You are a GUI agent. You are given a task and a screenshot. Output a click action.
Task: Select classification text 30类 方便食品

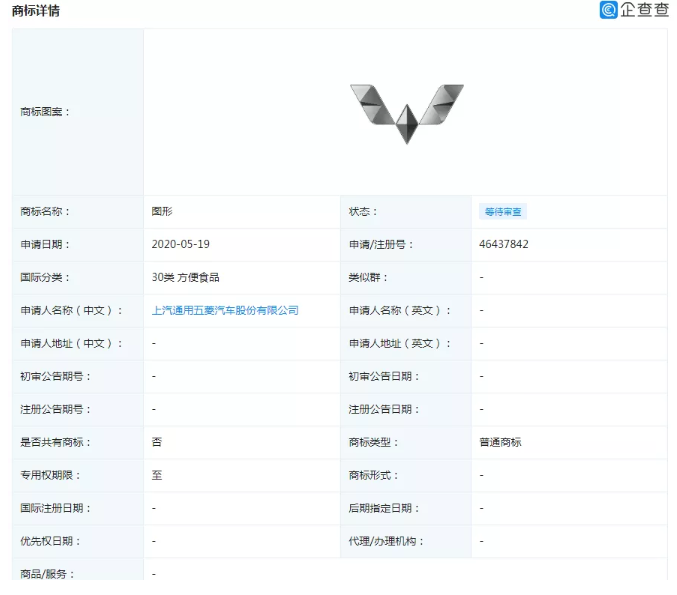[x=185, y=277]
